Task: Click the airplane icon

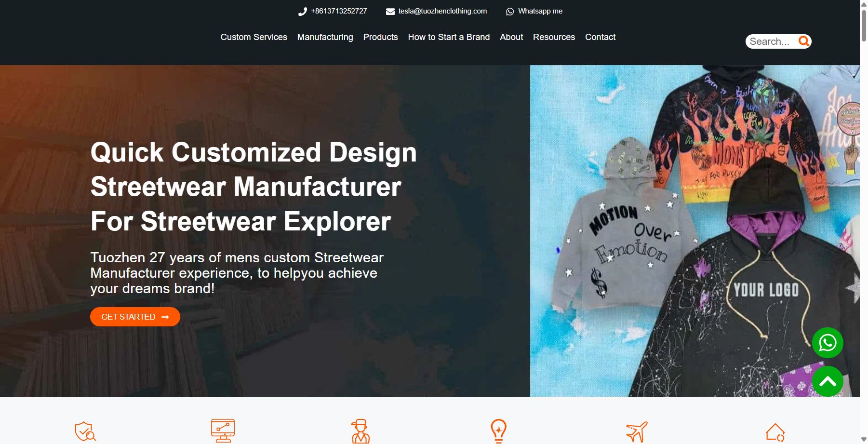Action: pos(637,431)
